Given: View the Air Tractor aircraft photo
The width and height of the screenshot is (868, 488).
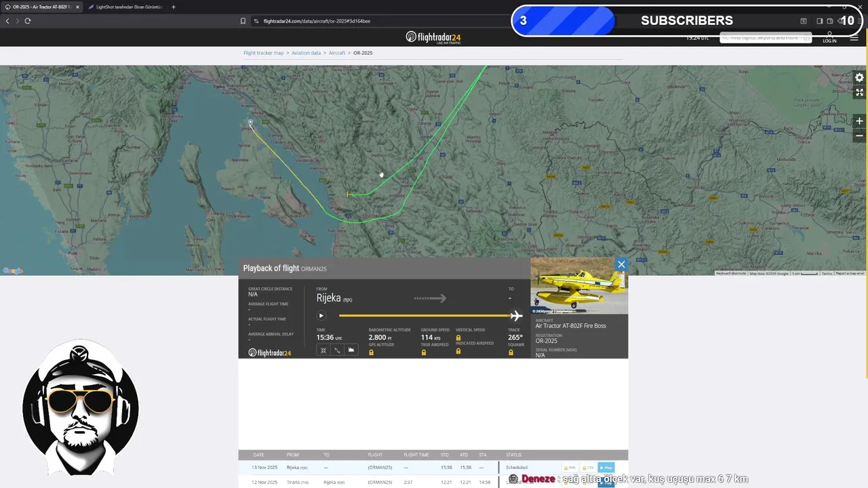Looking at the screenshot, I should pos(579,285).
